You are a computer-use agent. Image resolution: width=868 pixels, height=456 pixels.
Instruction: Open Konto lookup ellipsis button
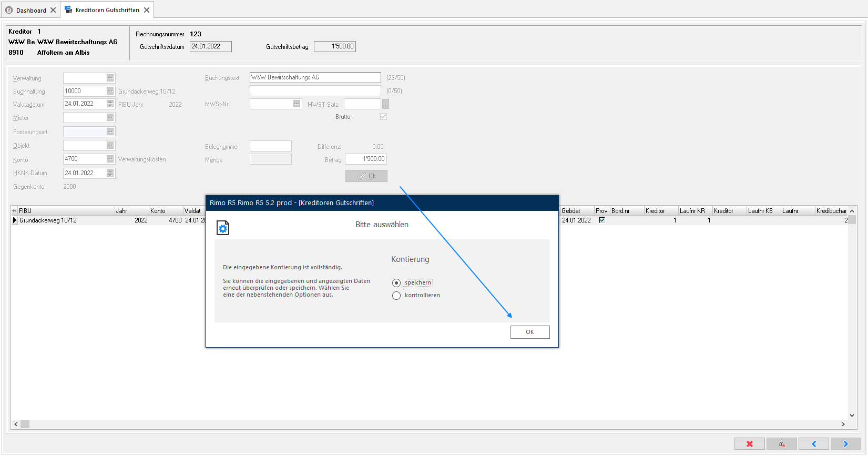pyautogui.click(x=110, y=159)
